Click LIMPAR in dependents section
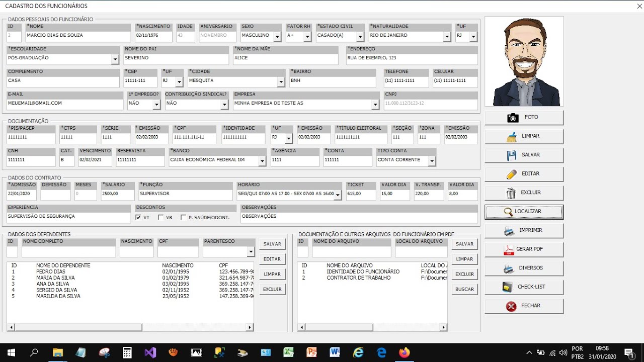The image size is (644, 362). pyautogui.click(x=272, y=275)
